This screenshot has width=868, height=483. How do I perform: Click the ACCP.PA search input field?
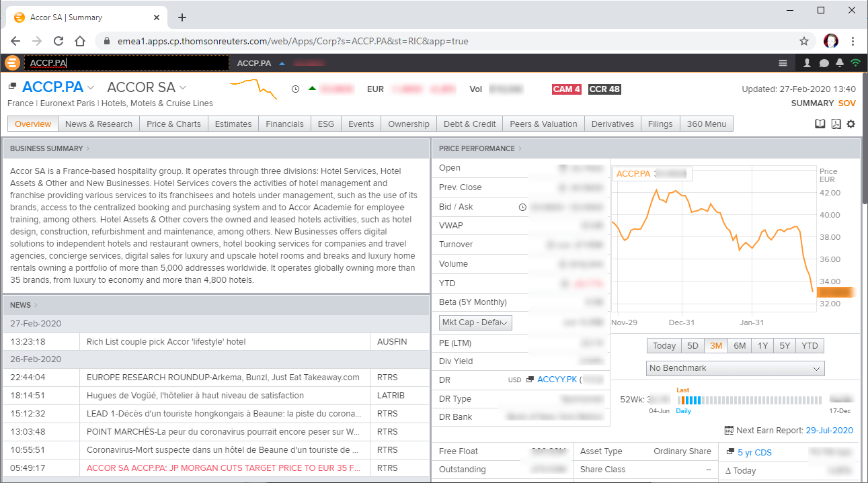(x=126, y=63)
